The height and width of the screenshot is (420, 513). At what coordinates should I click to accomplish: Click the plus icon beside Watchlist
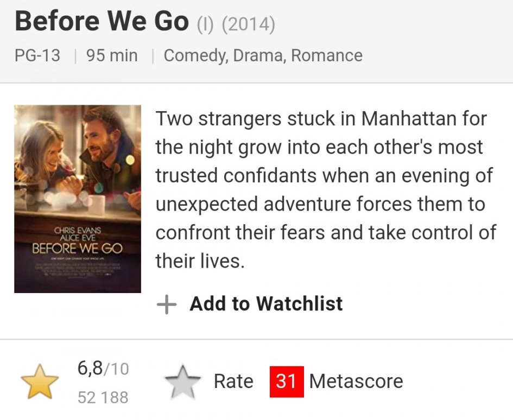click(x=167, y=304)
